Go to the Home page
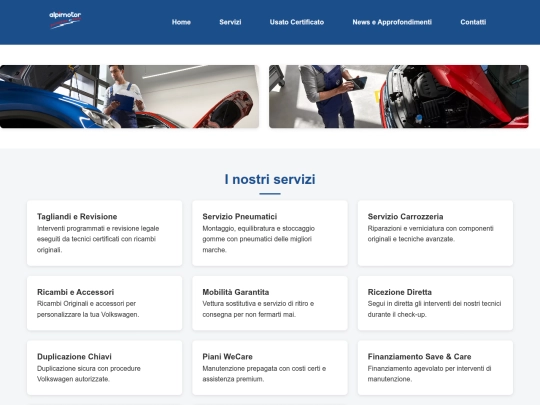This screenshot has height=405, width=540. (181, 22)
